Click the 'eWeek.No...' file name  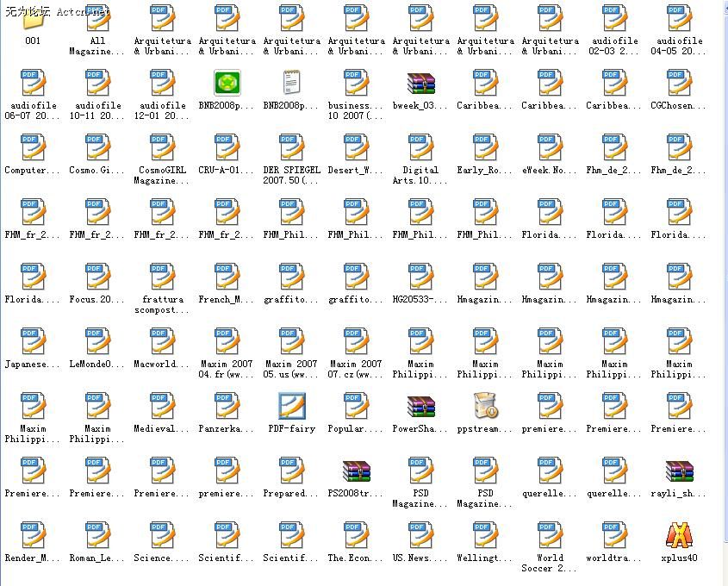[x=550, y=171]
